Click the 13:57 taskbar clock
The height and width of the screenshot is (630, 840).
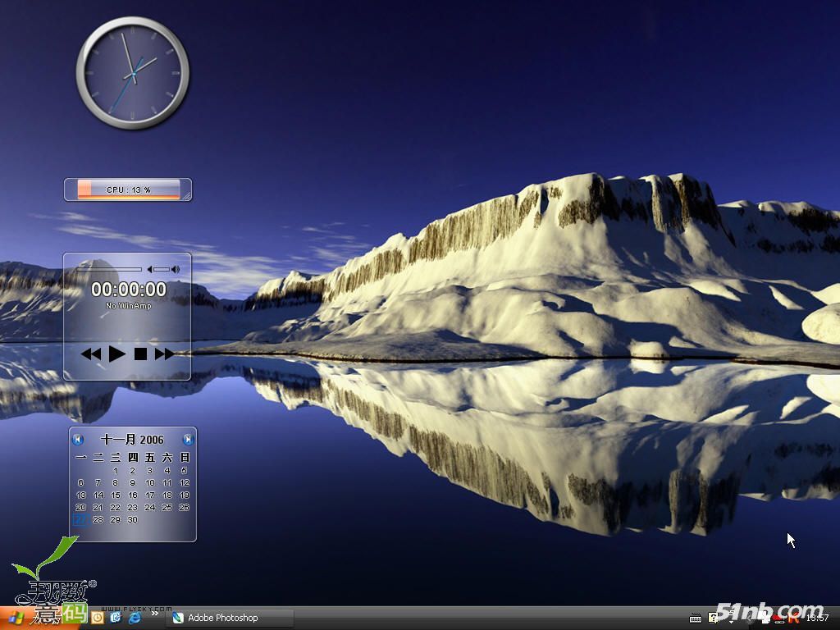[x=818, y=619]
